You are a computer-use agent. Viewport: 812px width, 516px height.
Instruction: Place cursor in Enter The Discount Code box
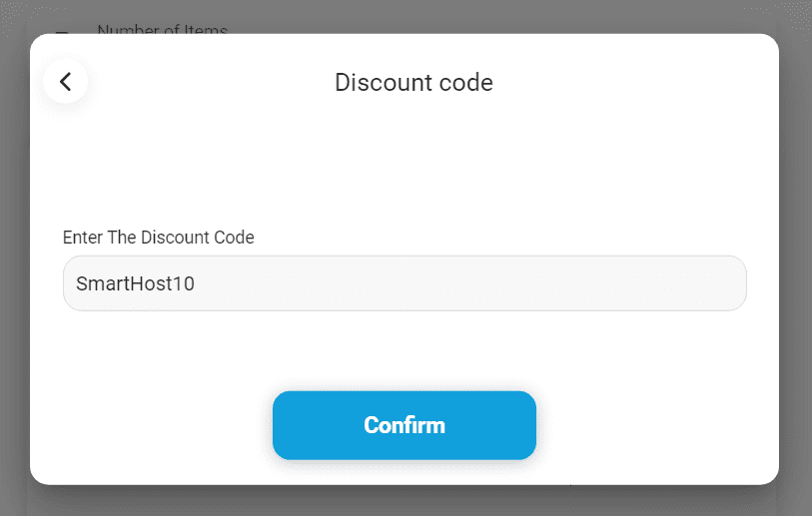pyautogui.click(x=405, y=283)
